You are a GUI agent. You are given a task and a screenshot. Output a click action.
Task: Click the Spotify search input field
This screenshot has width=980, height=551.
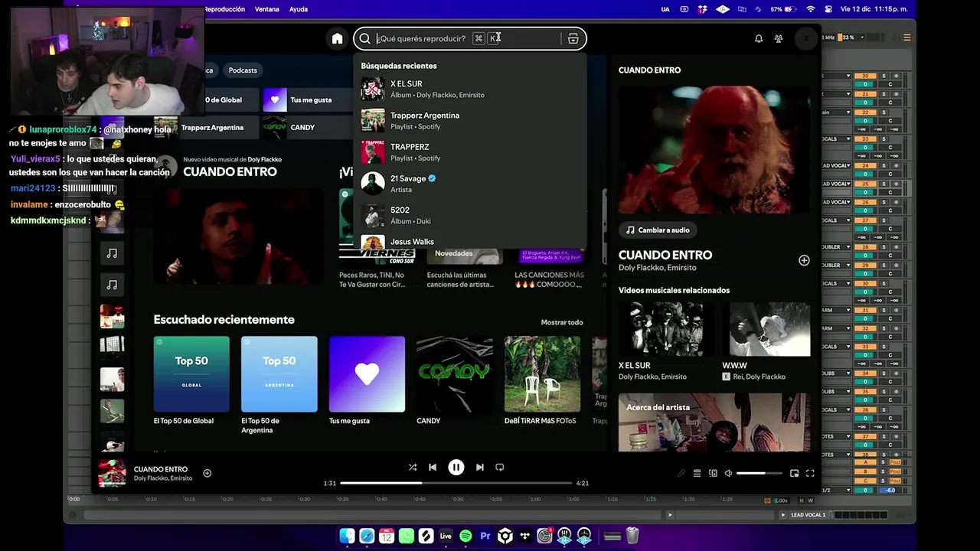click(469, 38)
